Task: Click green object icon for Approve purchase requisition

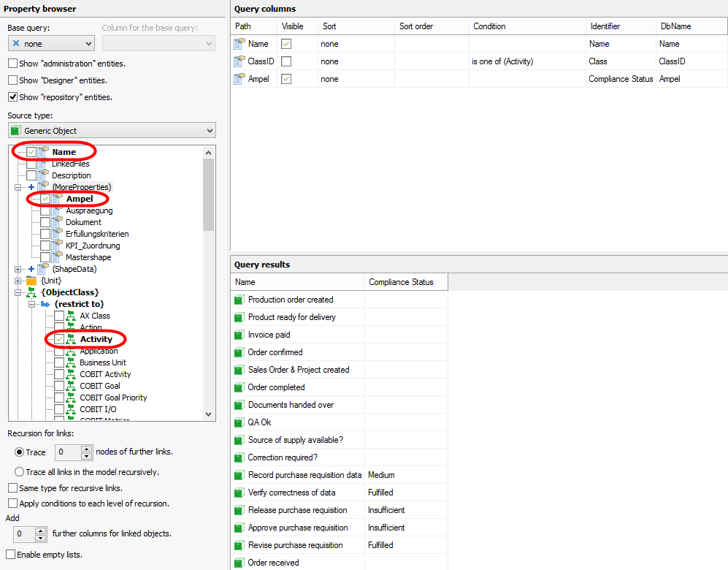Action: pos(239,528)
